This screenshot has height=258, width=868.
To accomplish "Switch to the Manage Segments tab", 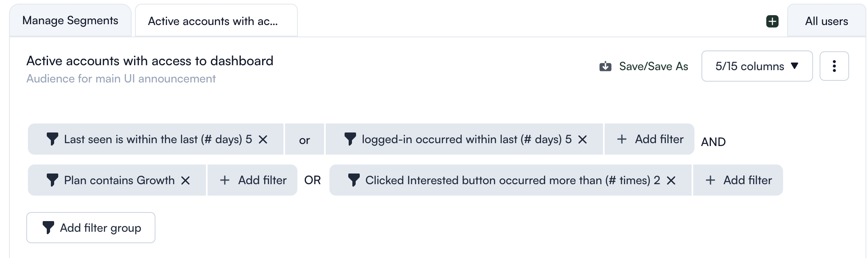I will [70, 21].
